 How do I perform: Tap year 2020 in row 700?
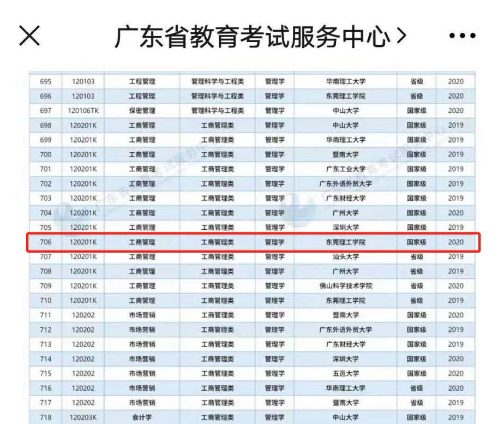click(455, 154)
